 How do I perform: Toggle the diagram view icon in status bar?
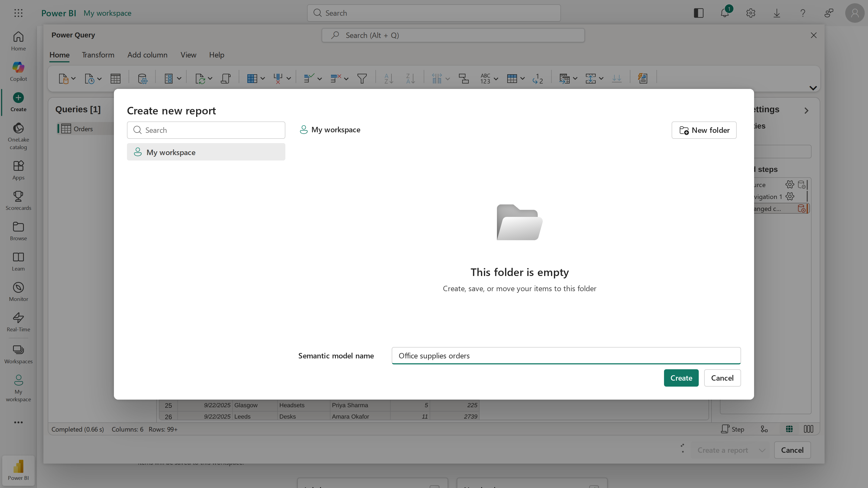click(764, 429)
